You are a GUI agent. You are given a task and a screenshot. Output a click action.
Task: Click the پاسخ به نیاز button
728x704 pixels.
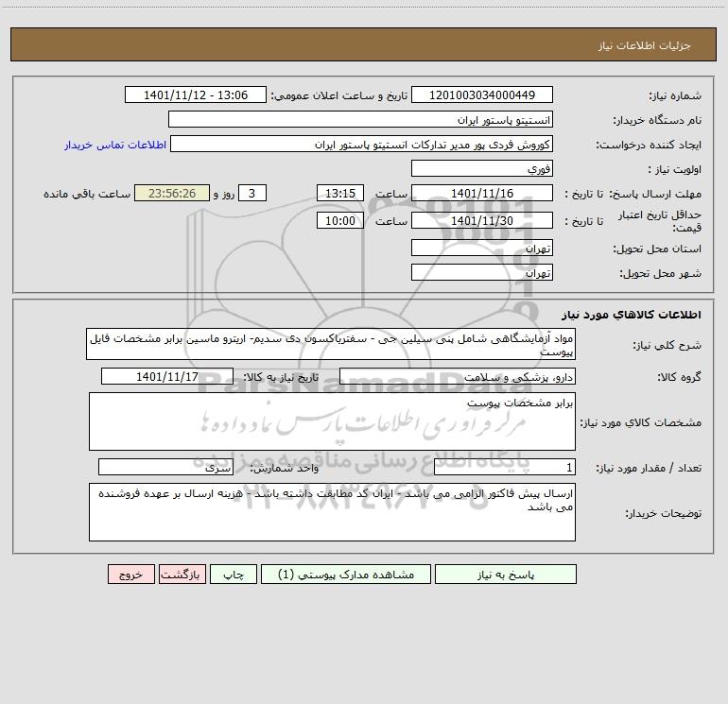506,574
